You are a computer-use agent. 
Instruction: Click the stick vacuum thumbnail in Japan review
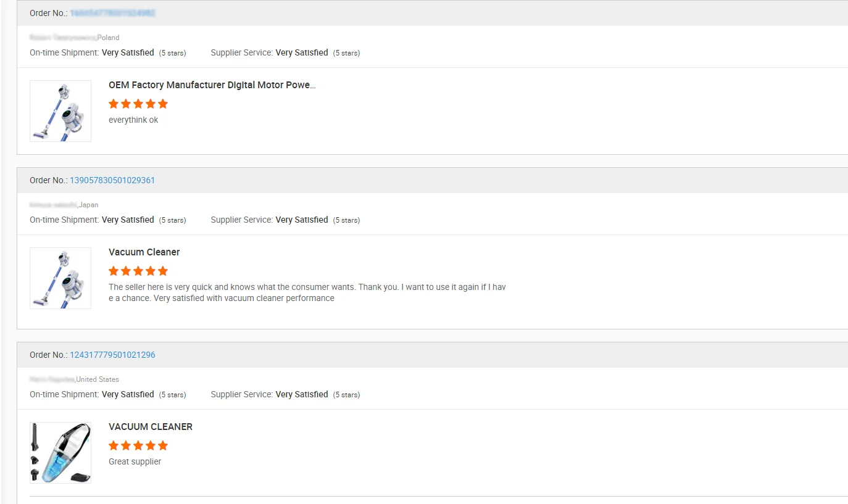click(60, 278)
